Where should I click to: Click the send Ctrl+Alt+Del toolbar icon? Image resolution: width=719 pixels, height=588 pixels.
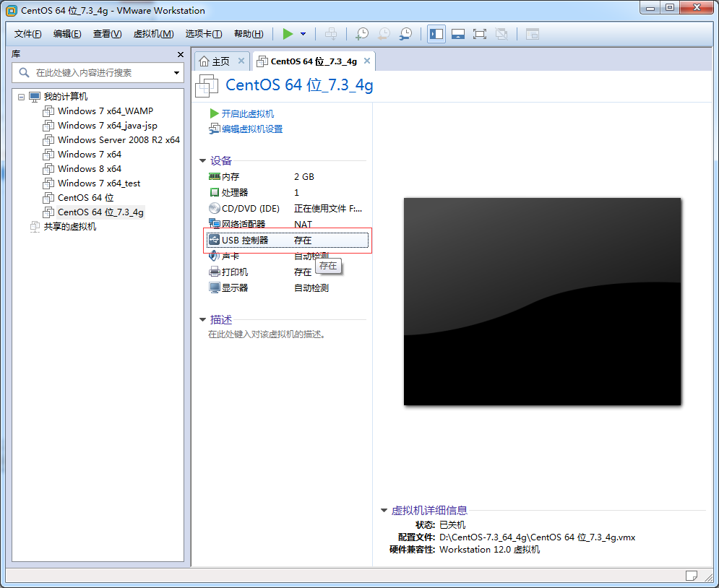pyautogui.click(x=331, y=34)
